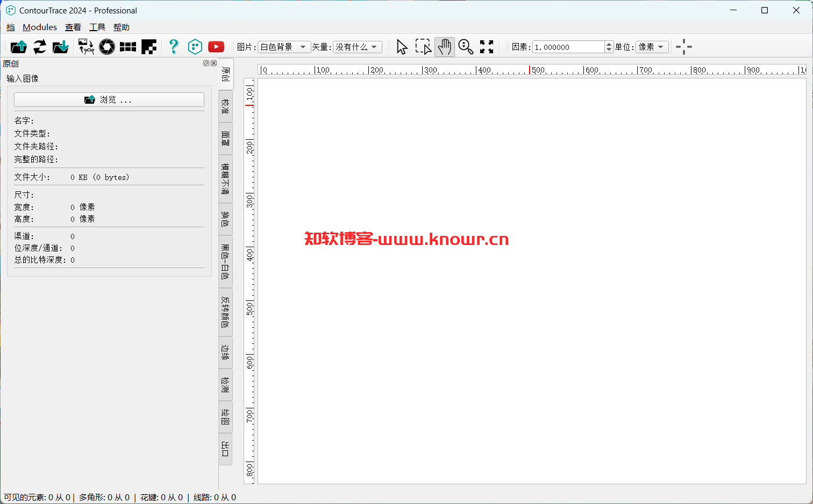Select the dashed rectangle selection tool
The height and width of the screenshot is (504, 813).
[x=423, y=47]
